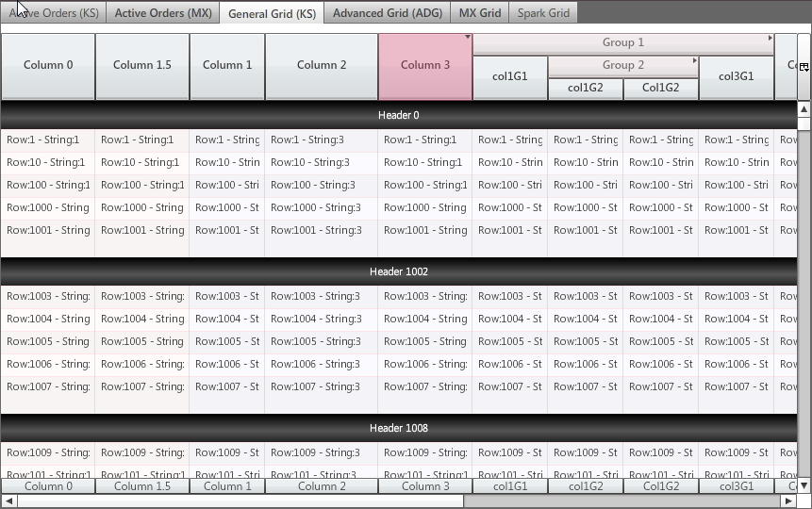Screen dimensions: 812x509
Task: Open the Advanced Grid (ADG) tab
Action: 387,13
